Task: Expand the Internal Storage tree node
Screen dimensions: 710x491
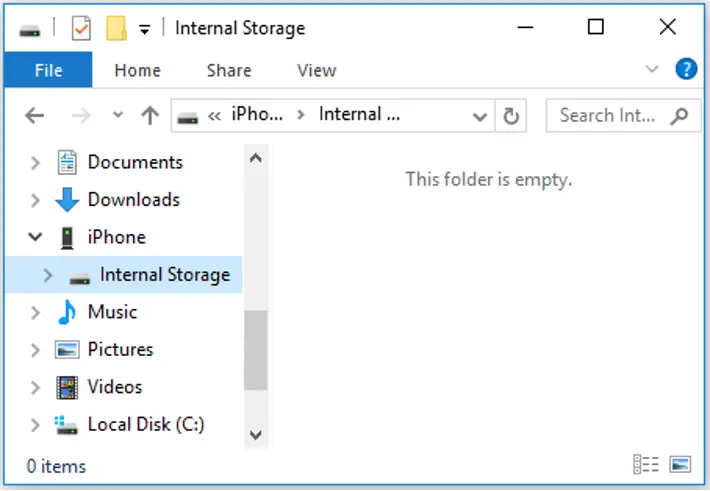Action: click(x=48, y=274)
